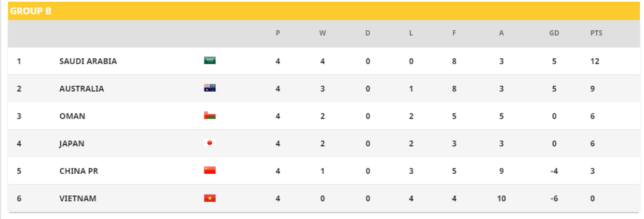Select the JAPAN team name
The height and width of the screenshot is (219, 644).
point(72,143)
